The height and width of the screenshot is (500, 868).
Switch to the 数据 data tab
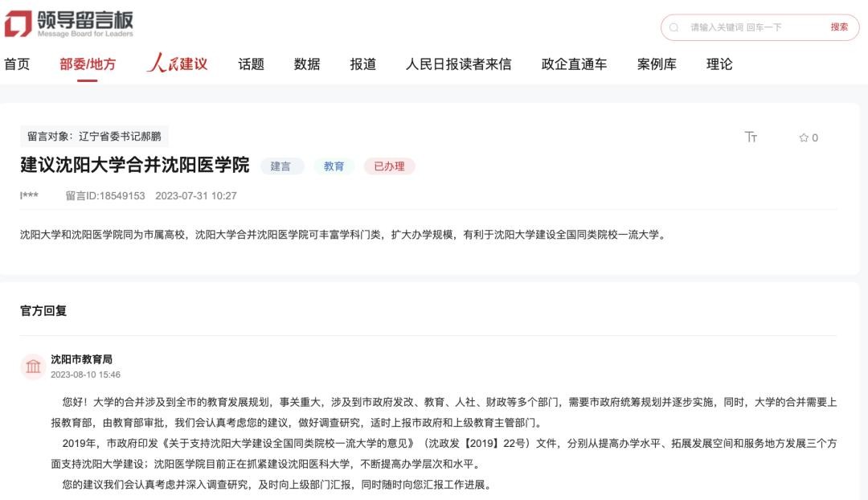point(307,64)
